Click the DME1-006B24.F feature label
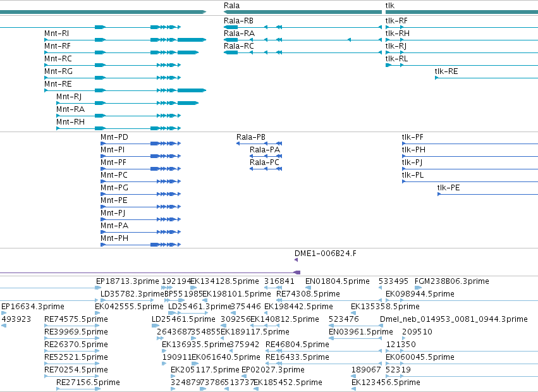The width and height of the screenshot is (538, 392). pos(326,254)
